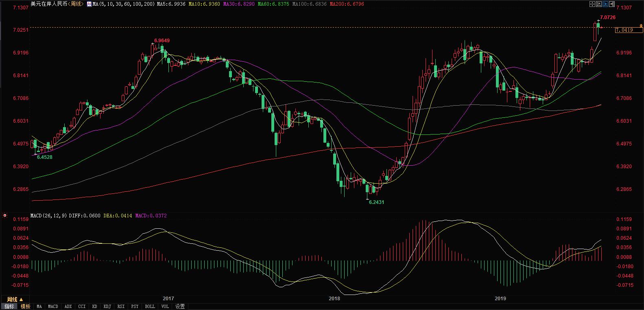Click the orange up-arrow beside price 7.0419

(x=641, y=26)
